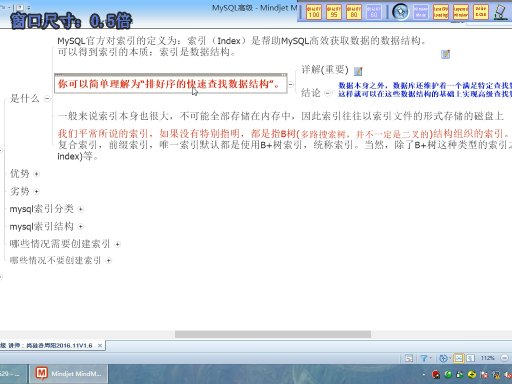Viewport: 512px width, 384px height.
Task: Click the yellow 80 window-size button
Action: coord(354,12)
